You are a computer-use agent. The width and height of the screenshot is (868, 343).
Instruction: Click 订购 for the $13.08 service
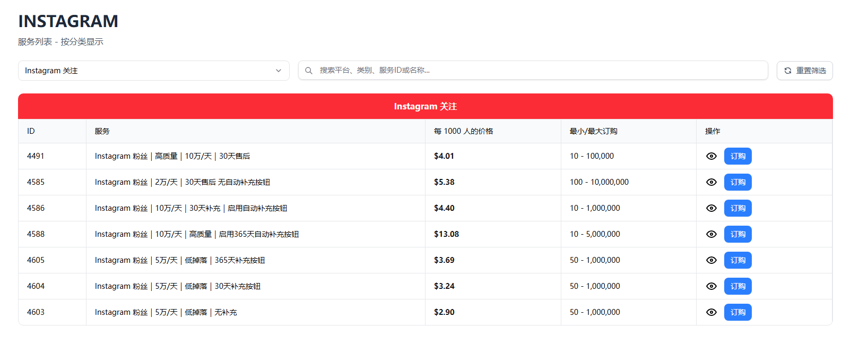[x=738, y=234]
